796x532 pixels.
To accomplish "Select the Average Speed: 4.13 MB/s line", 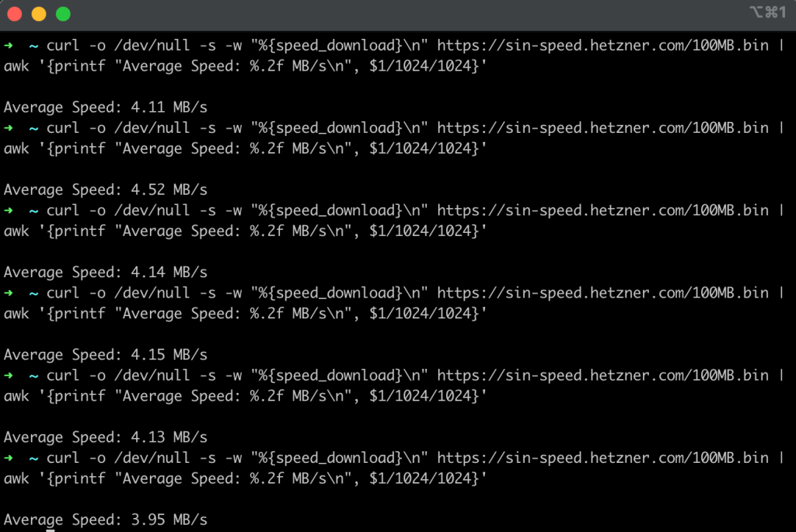I will click(106, 437).
